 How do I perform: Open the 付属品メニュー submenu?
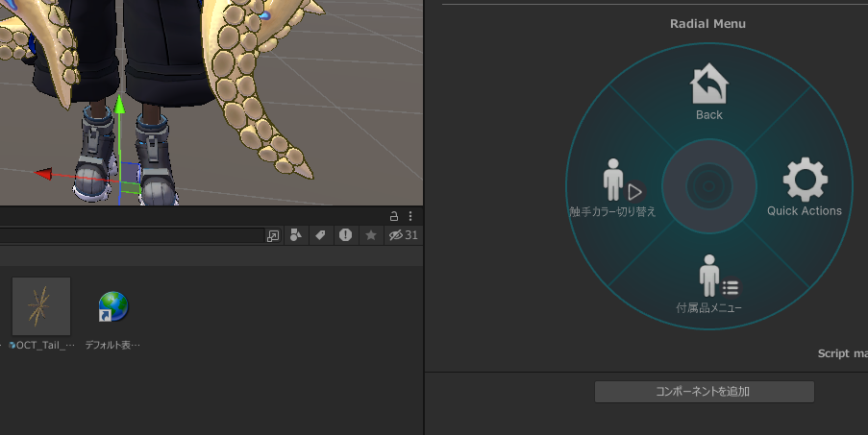coord(709,284)
